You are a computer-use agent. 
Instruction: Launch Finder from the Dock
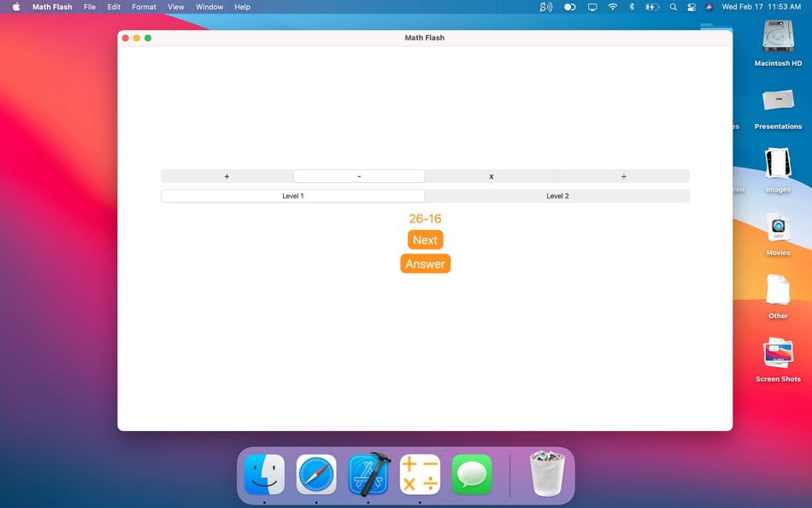[x=265, y=475]
